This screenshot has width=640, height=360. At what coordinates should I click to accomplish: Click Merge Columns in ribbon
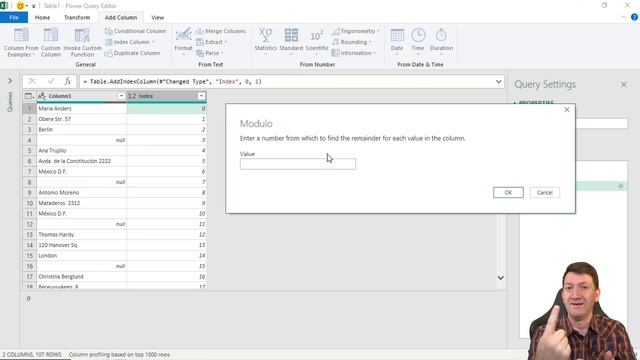pyautogui.click(x=221, y=31)
